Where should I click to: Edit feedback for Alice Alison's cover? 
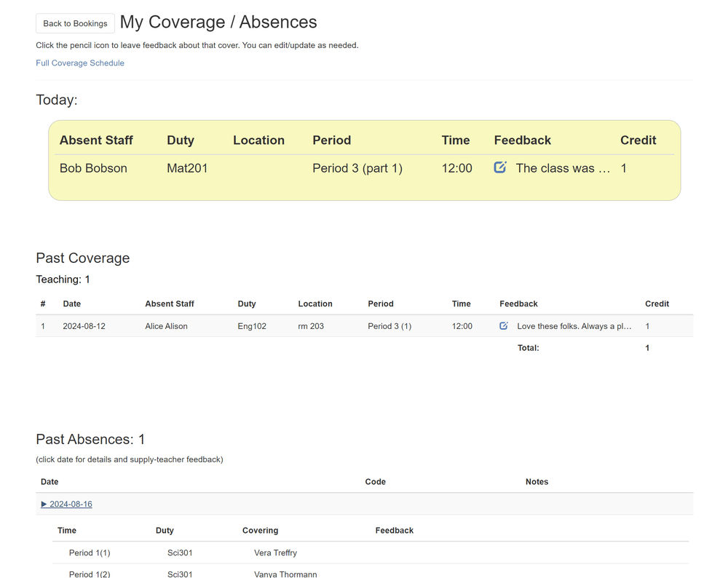[x=504, y=325]
